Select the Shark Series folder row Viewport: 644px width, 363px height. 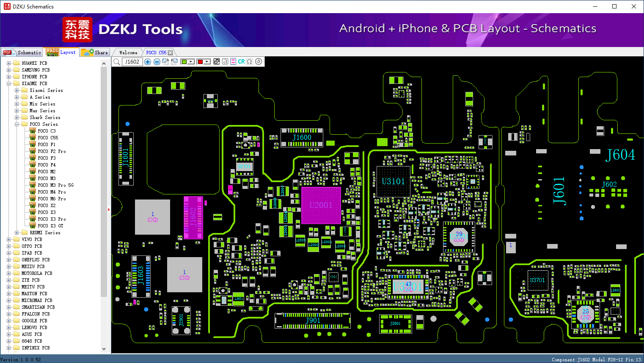click(41, 117)
